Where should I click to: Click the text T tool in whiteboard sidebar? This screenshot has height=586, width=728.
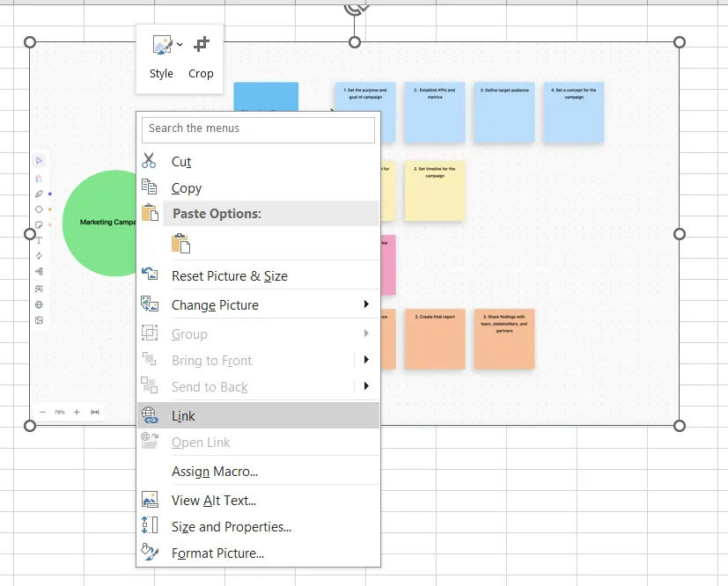[x=39, y=240]
